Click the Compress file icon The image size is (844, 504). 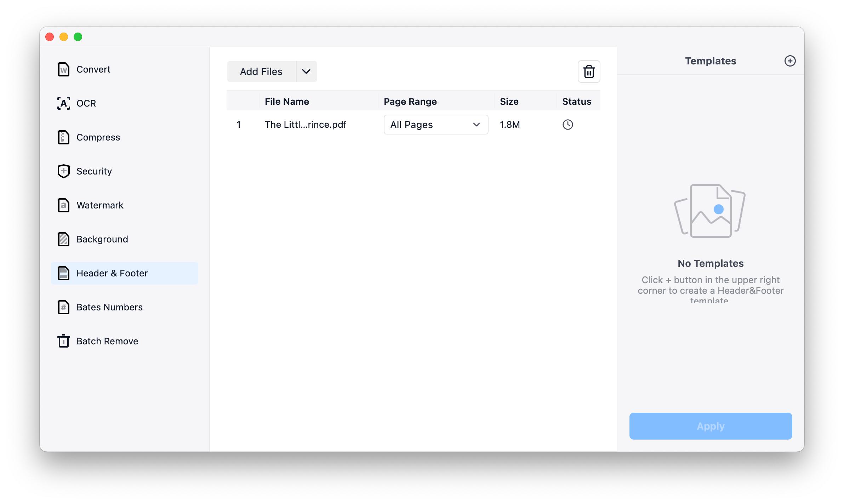click(63, 137)
